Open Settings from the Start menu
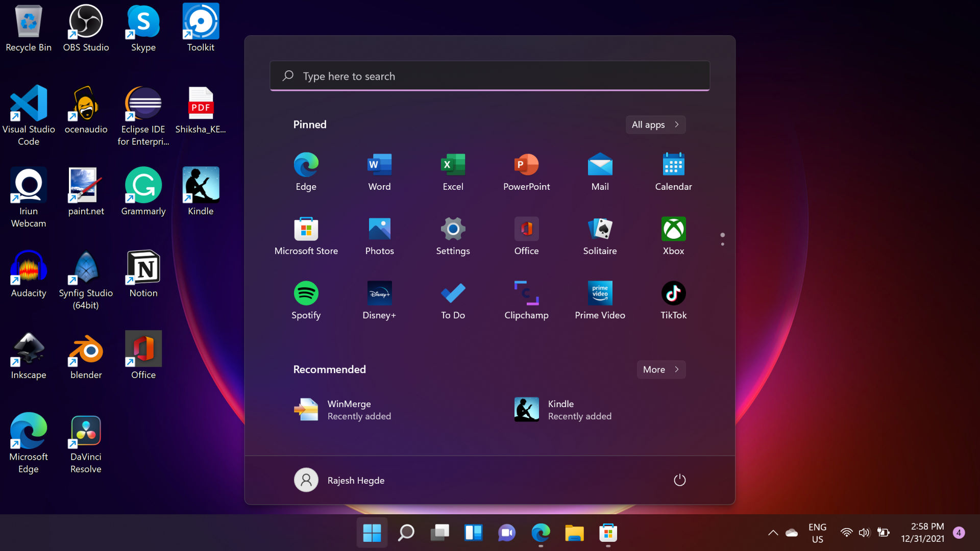This screenshot has height=551, width=980. pyautogui.click(x=453, y=237)
